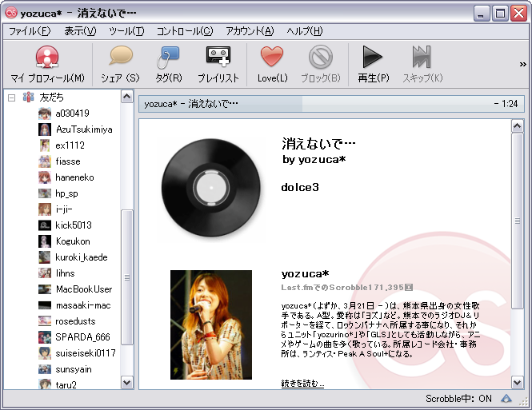
Task: Click the 続きを読む… read more link
Action: point(302,384)
